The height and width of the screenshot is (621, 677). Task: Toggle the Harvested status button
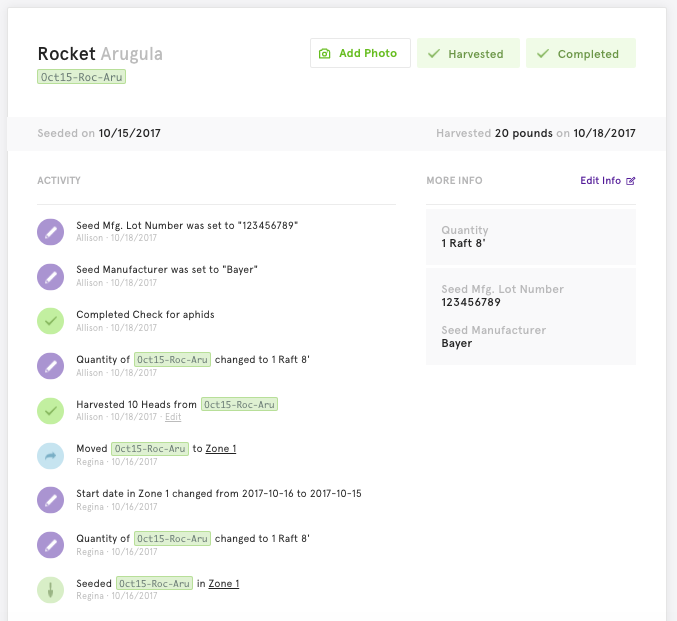468,53
